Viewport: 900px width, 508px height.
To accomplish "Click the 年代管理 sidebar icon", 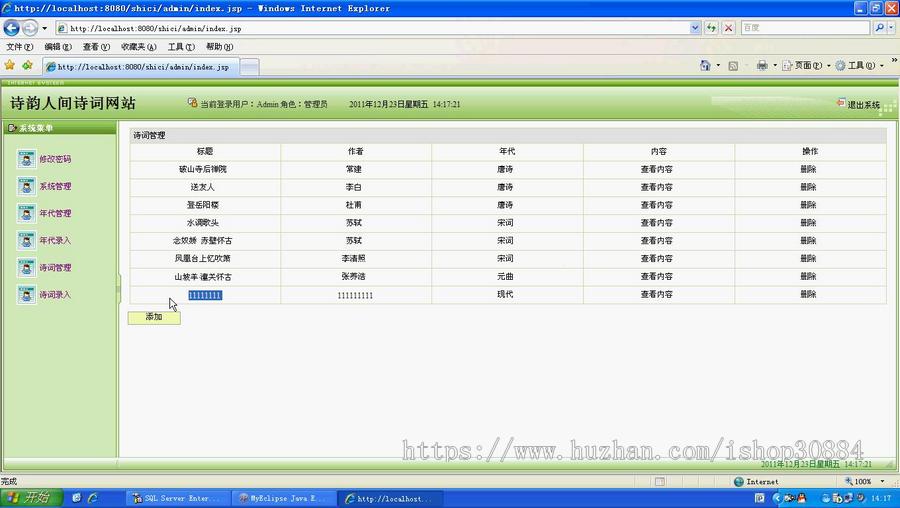I will (x=26, y=213).
